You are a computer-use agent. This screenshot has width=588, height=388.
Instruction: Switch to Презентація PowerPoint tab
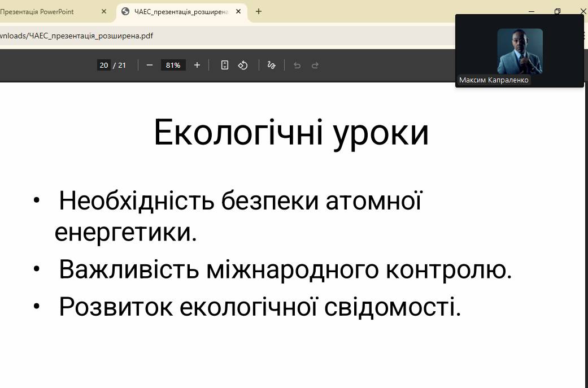coord(45,11)
